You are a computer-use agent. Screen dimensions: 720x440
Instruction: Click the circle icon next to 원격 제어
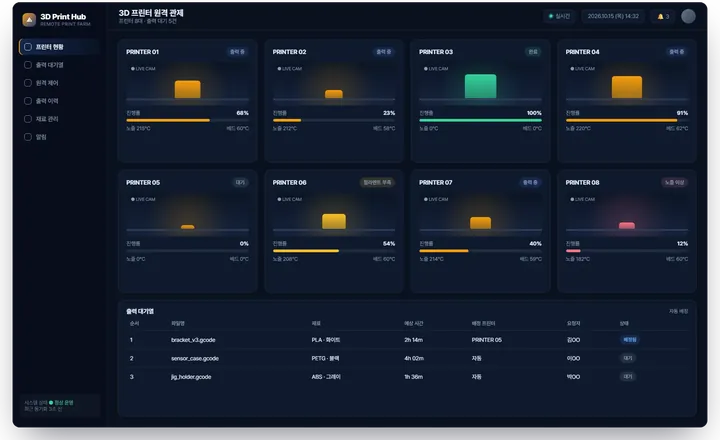[28, 83]
